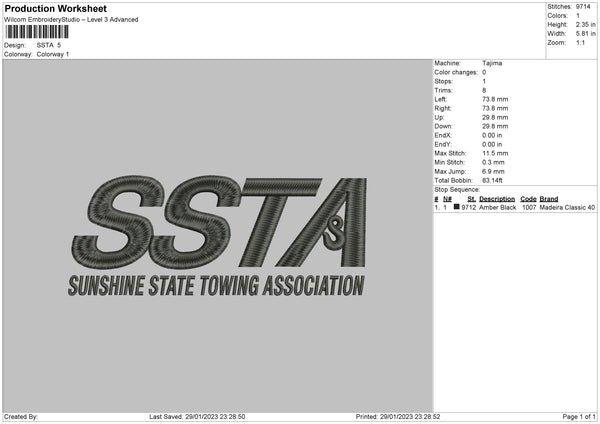Click the tow hook detail on letter A
The height and width of the screenshot is (424, 600).
(334, 233)
